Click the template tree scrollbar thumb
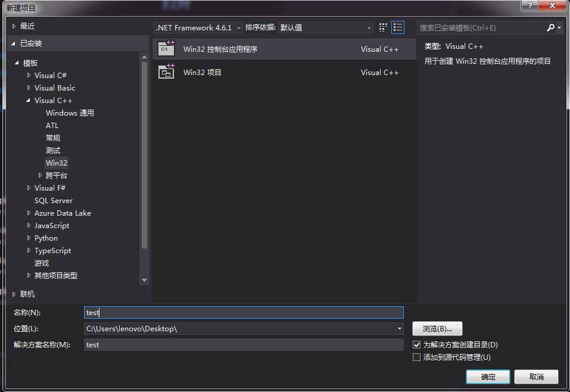 pos(144,155)
